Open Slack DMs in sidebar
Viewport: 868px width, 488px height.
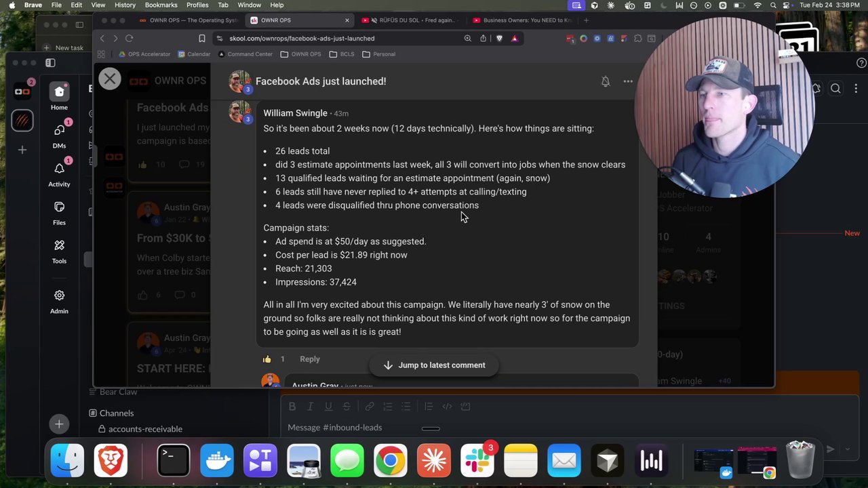(x=59, y=134)
